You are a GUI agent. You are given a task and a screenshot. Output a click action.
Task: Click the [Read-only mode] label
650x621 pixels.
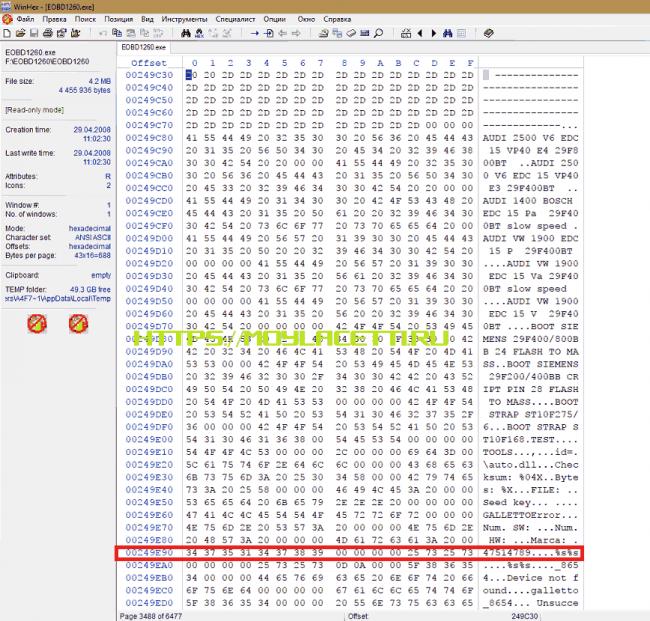(x=34, y=110)
